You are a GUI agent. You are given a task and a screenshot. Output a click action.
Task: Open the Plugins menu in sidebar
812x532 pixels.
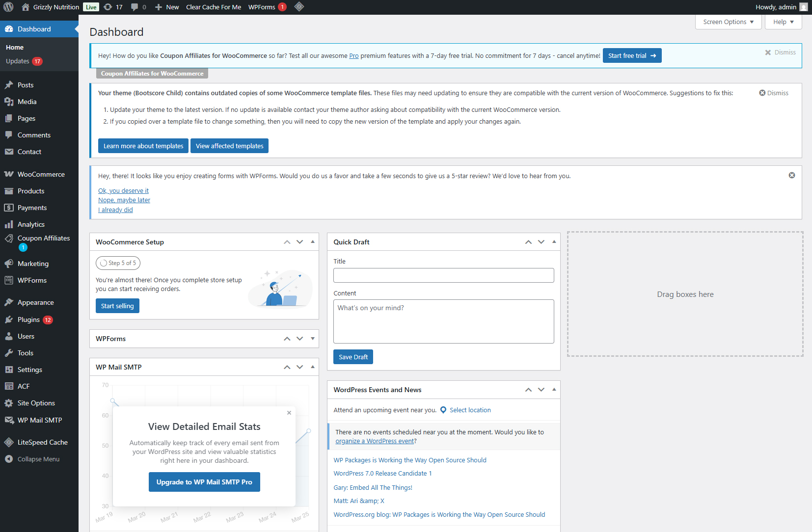28,319
